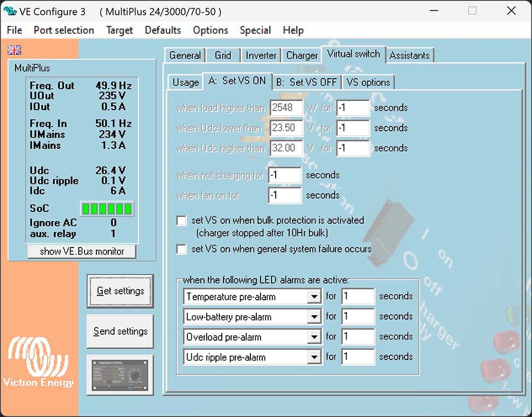Click the when not charging for seconds field
532x417 pixels.
point(284,175)
